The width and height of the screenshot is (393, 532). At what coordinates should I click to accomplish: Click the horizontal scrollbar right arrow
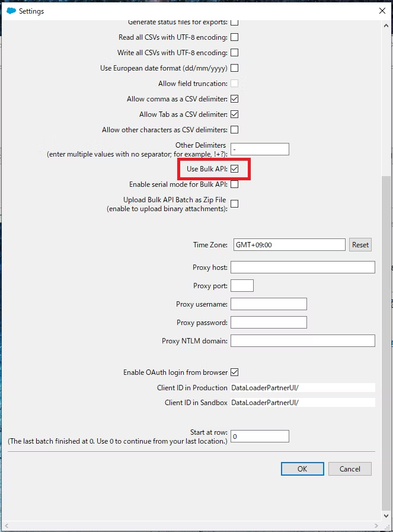376,525
